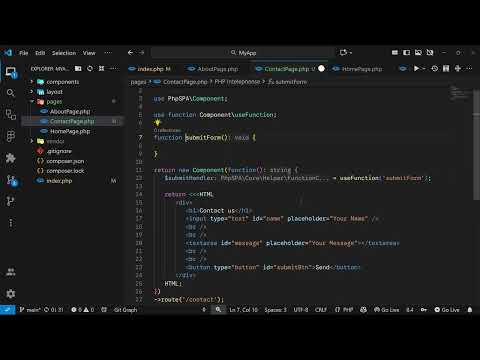
Task: Open the Selection menu
Action: click(x=64, y=53)
